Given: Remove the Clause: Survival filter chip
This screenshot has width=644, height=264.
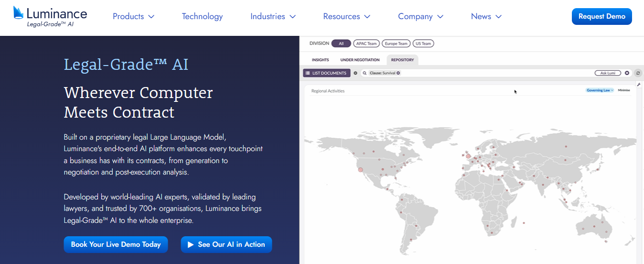Looking at the screenshot, I should pyautogui.click(x=398, y=73).
